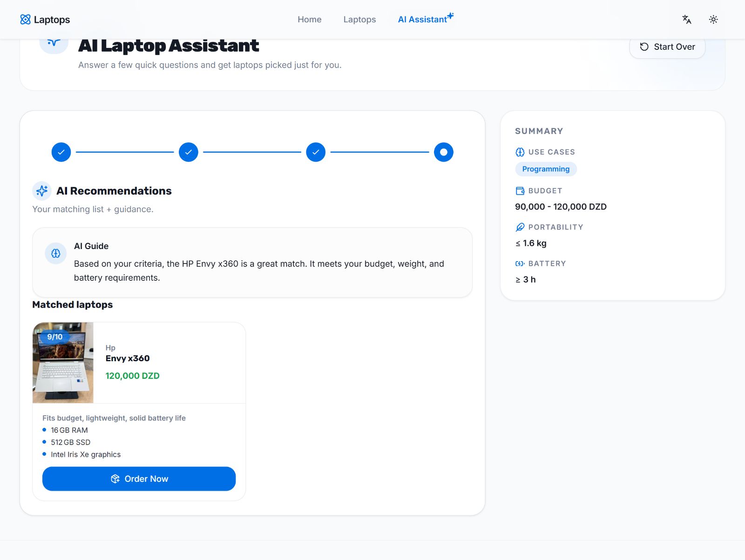
Task: Click the 'Hp' brand label on the card
Action: pyautogui.click(x=110, y=348)
